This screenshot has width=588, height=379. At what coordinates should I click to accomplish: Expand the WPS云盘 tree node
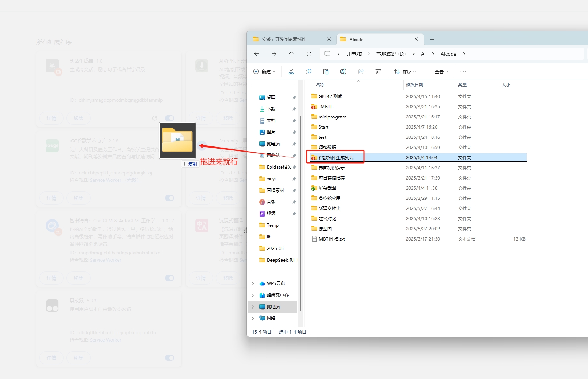pyautogui.click(x=253, y=283)
